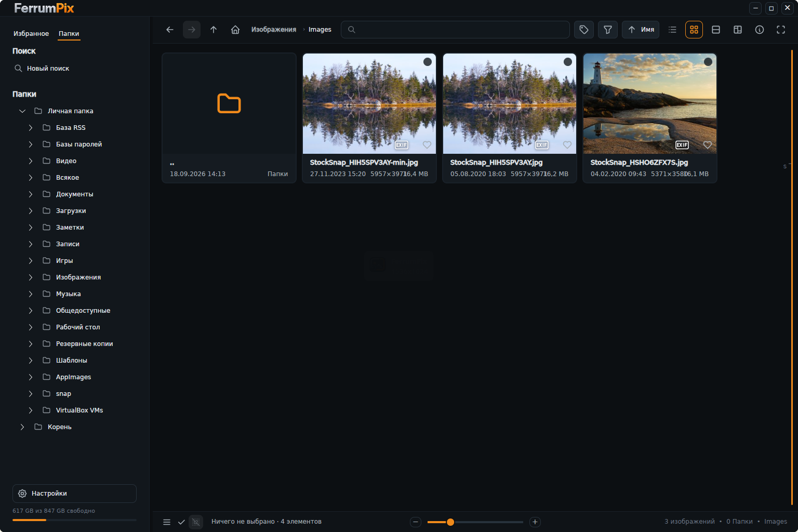The width and height of the screenshot is (798, 532).
Task: Click Изображения in the breadcrumb
Action: [274, 30]
